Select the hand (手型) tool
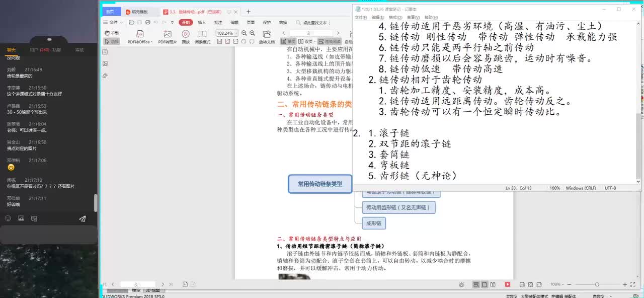 coord(111,33)
